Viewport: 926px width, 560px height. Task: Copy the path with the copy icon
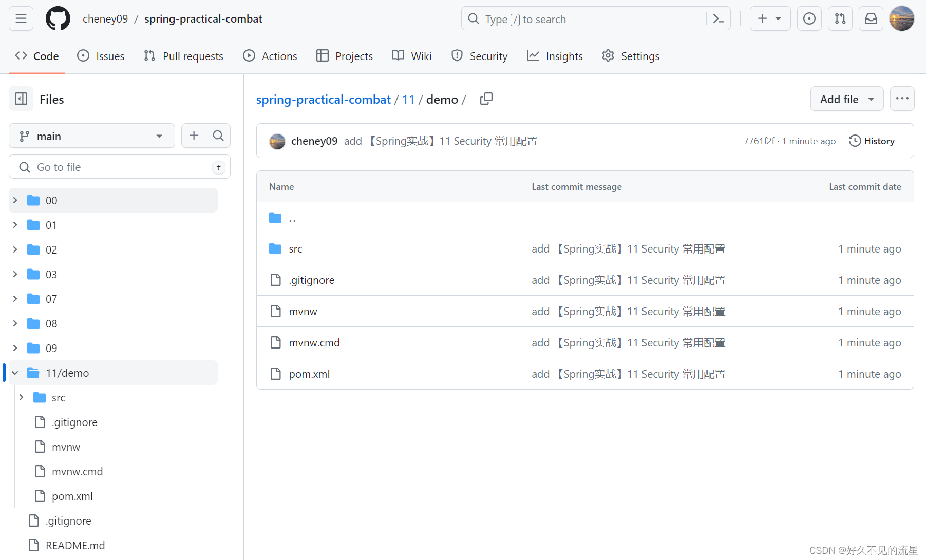(x=486, y=99)
